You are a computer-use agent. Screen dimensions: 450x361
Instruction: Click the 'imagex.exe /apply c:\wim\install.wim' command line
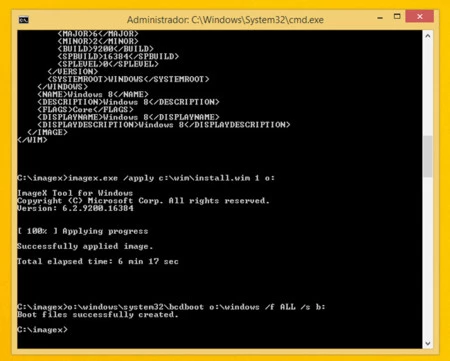[146, 178]
